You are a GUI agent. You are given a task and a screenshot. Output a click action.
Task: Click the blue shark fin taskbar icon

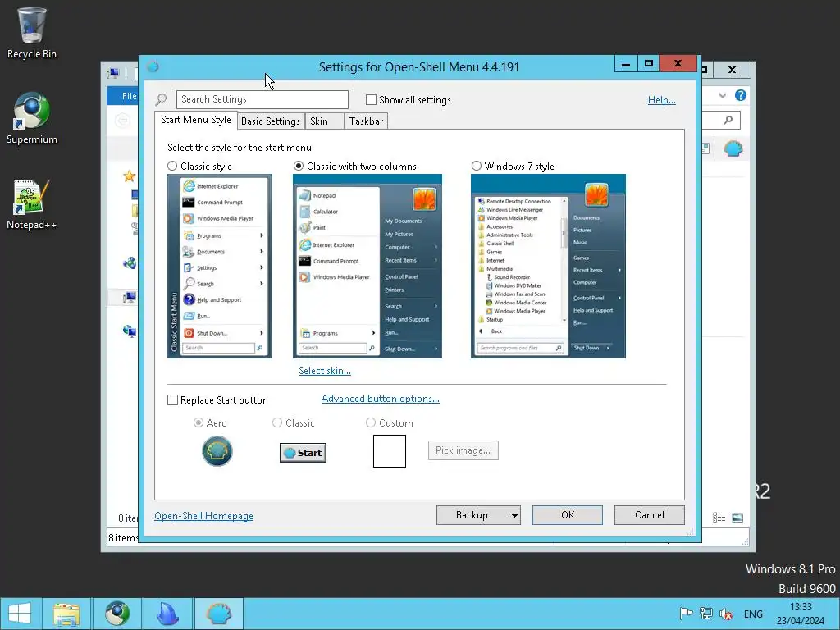(x=167, y=614)
